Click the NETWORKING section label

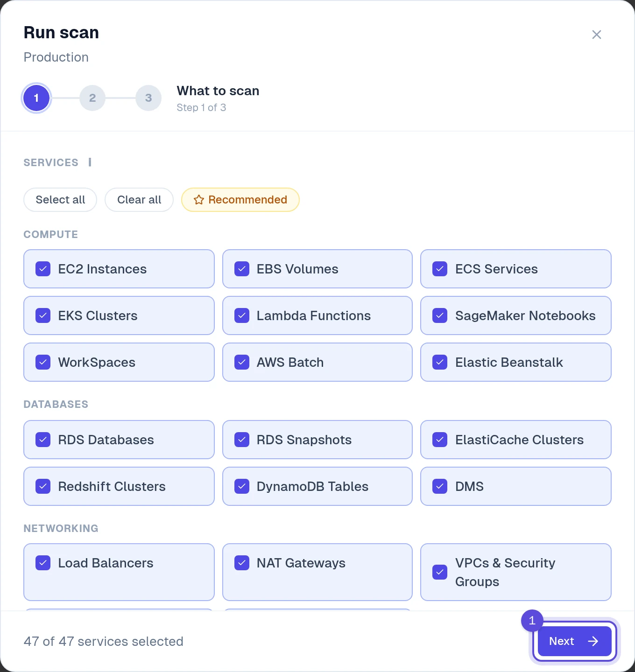coord(61,528)
